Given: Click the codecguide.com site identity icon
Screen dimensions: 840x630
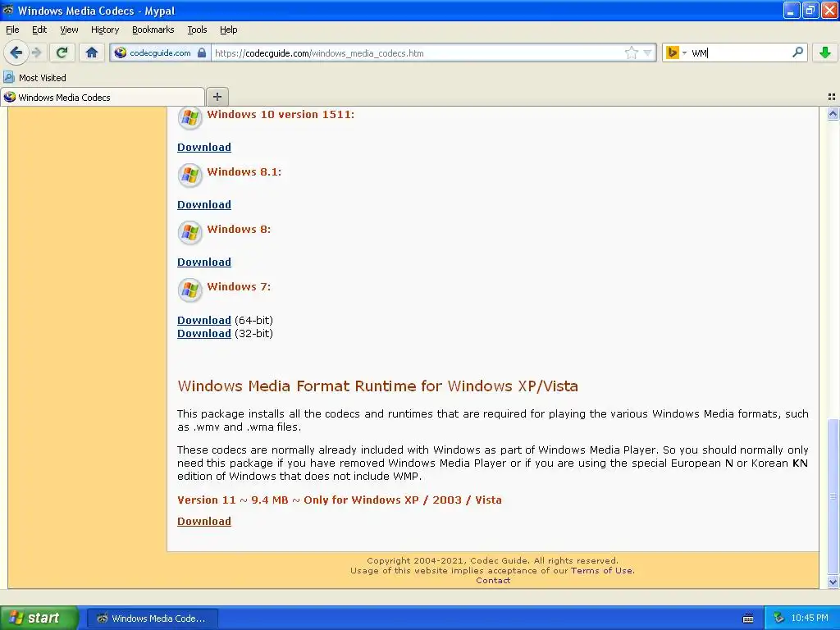Looking at the screenshot, I should tap(120, 52).
